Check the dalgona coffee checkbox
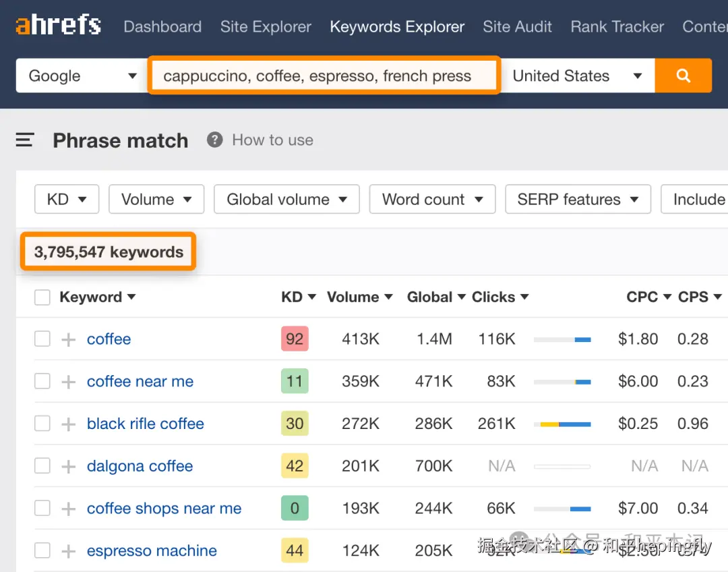 tap(42, 465)
